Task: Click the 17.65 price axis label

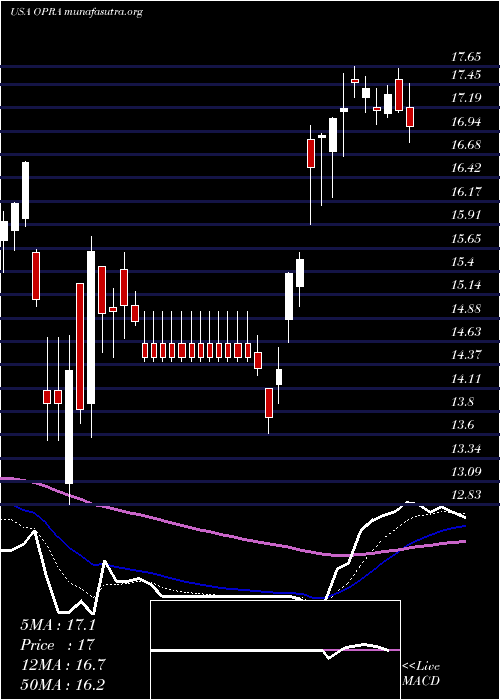Action: (x=466, y=57)
